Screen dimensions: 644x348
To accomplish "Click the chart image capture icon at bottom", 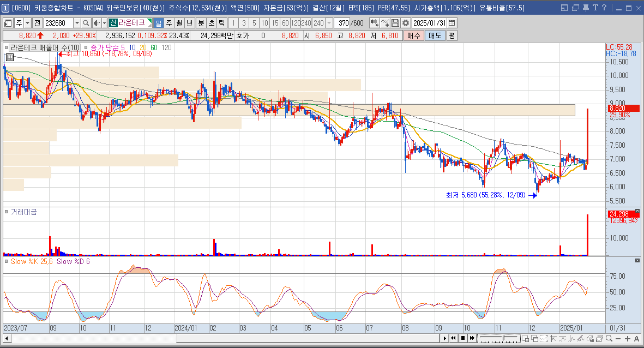I will point(599,339).
